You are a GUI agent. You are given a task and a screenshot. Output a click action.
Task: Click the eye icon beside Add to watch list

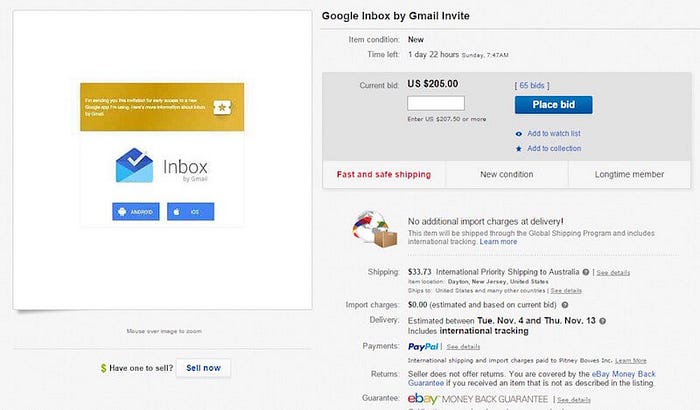(518, 134)
